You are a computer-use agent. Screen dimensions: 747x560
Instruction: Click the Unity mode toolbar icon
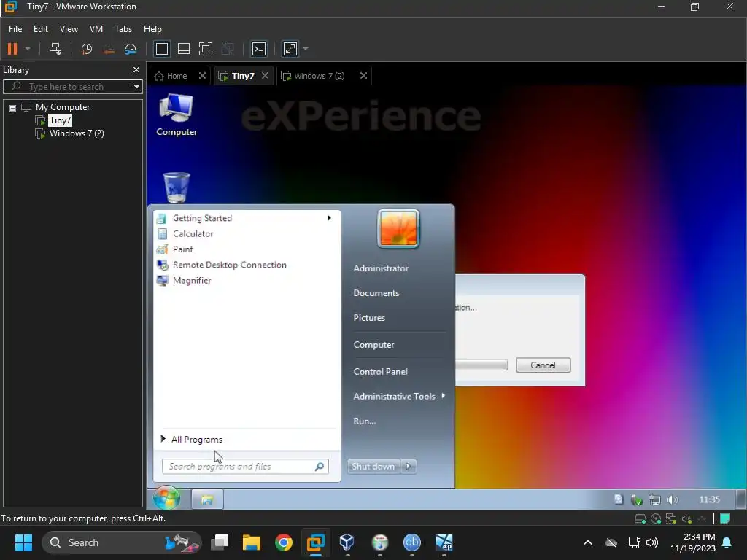click(228, 49)
